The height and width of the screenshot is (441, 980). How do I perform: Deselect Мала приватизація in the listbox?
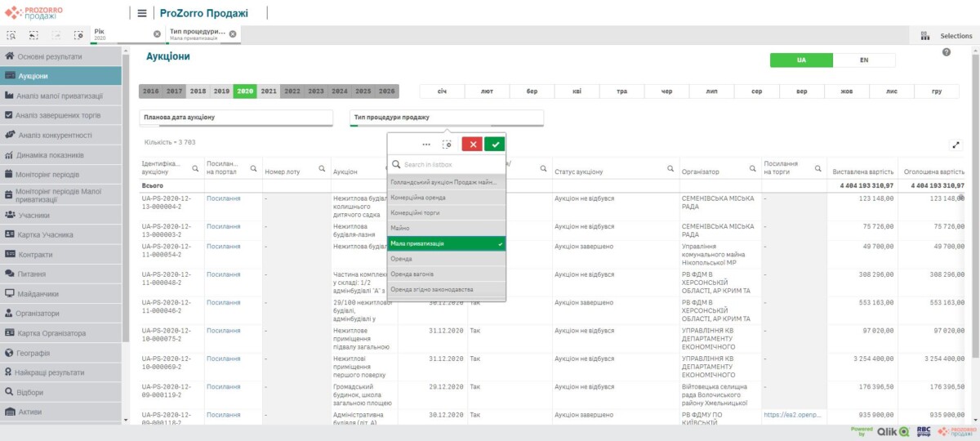446,243
